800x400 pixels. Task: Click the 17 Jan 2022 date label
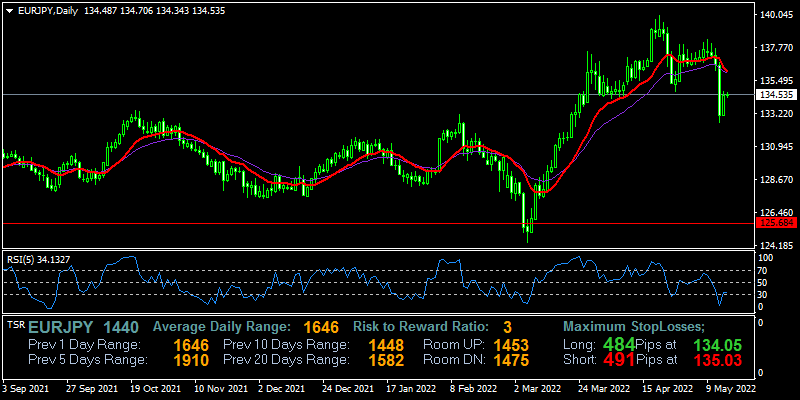click(x=412, y=389)
